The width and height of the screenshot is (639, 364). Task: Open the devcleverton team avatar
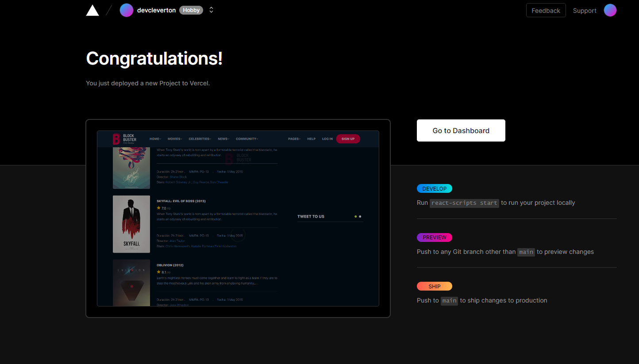pos(127,10)
